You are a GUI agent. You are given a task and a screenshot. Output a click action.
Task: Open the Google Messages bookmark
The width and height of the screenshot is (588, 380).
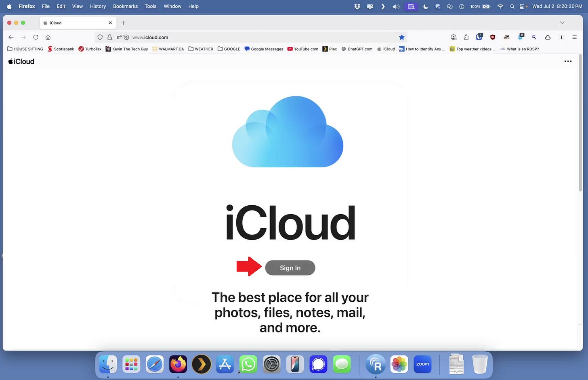(264, 49)
